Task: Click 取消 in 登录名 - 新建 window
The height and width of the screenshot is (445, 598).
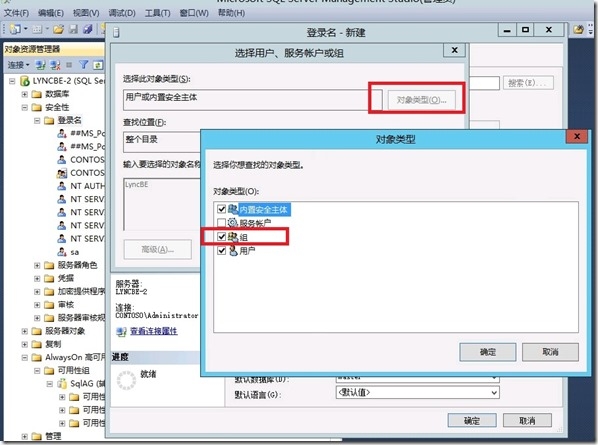Action: [527, 421]
